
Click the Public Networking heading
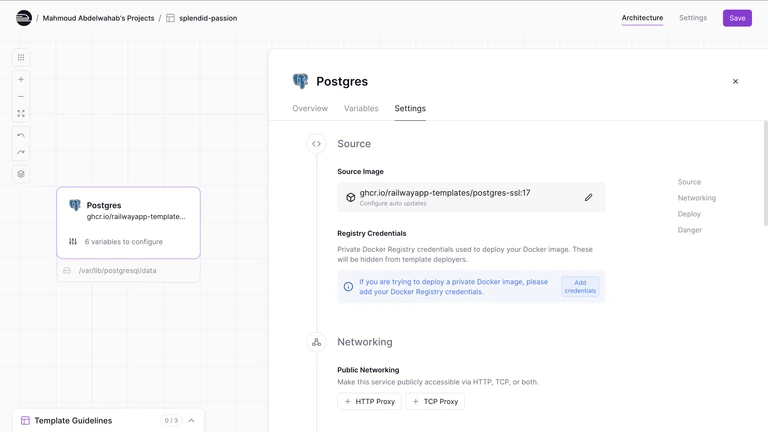[x=368, y=370]
